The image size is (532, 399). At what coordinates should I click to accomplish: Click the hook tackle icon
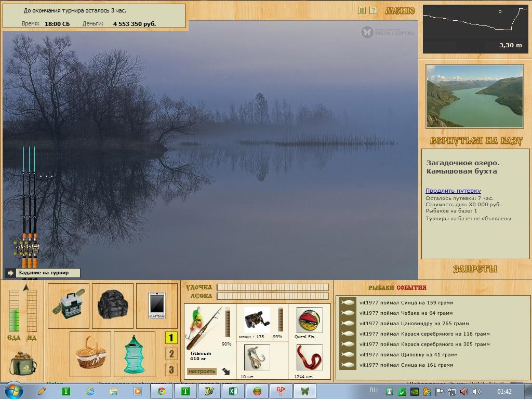257,358
